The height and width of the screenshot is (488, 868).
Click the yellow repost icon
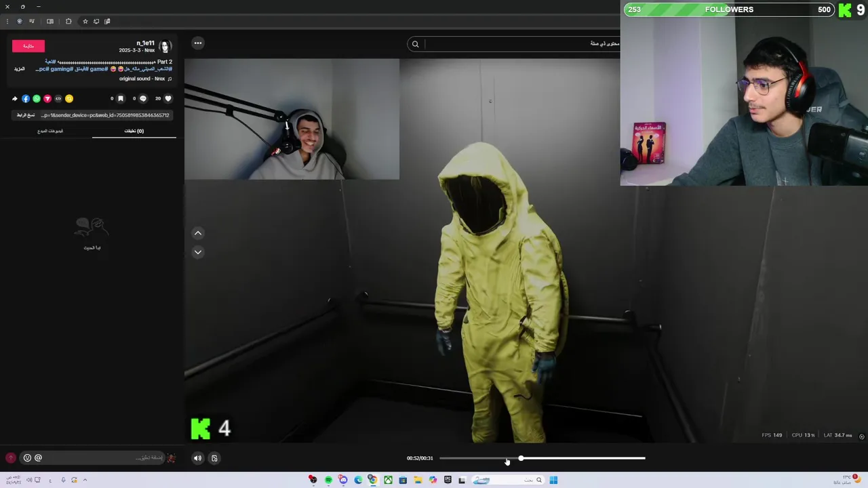(69, 98)
